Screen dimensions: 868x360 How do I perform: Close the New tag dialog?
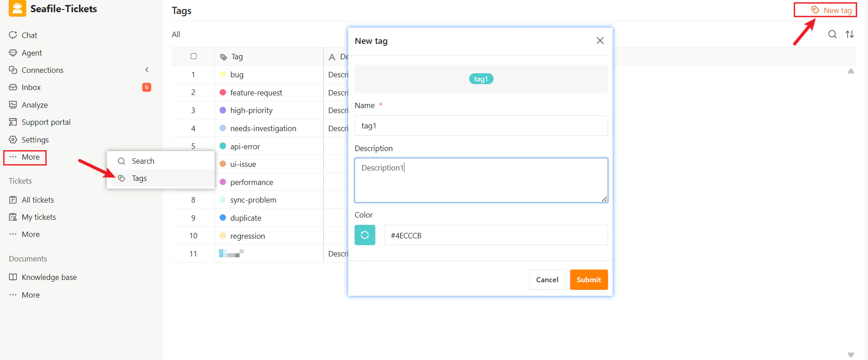(x=600, y=41)
